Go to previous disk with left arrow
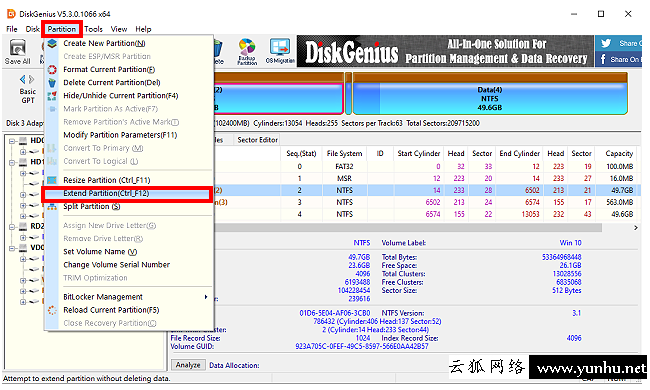Viewport: 650px width, 390px height. [22, 79]
